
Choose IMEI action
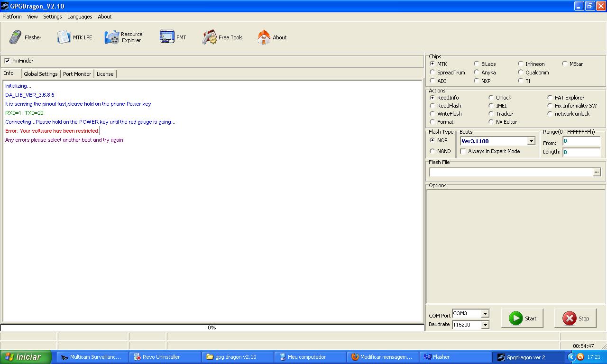(491, 106)
